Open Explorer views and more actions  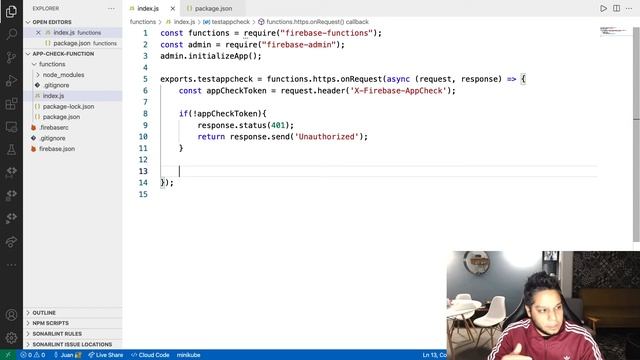[111, 8]
